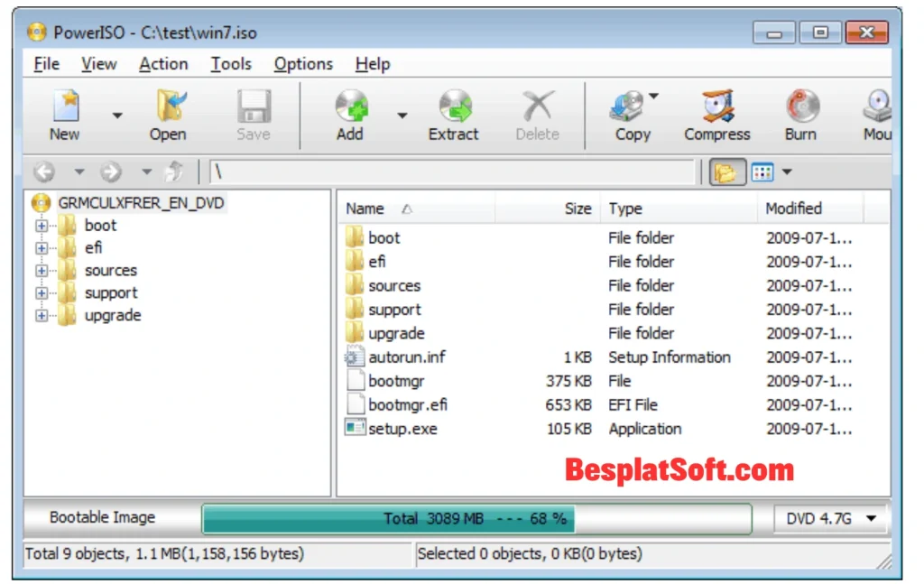
Task: Sort the list by Name column header
Action: click(x=365, y=209)
